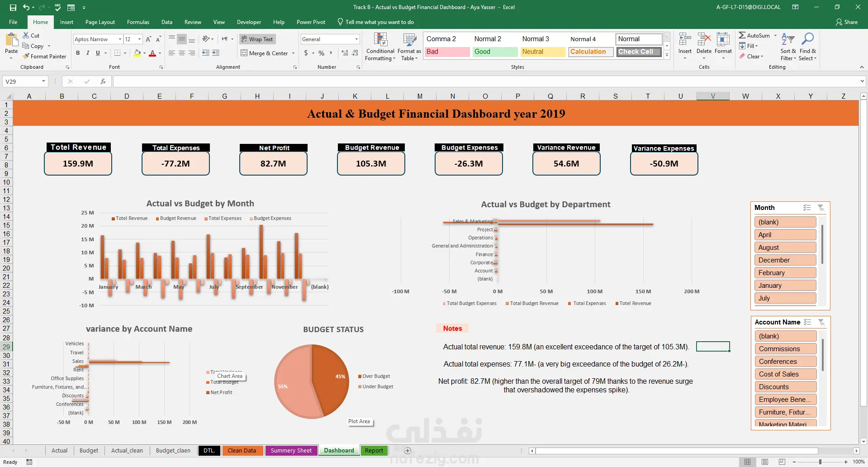
Task: Click the Sort & Filter icon
Action: (x=788, y=40)
